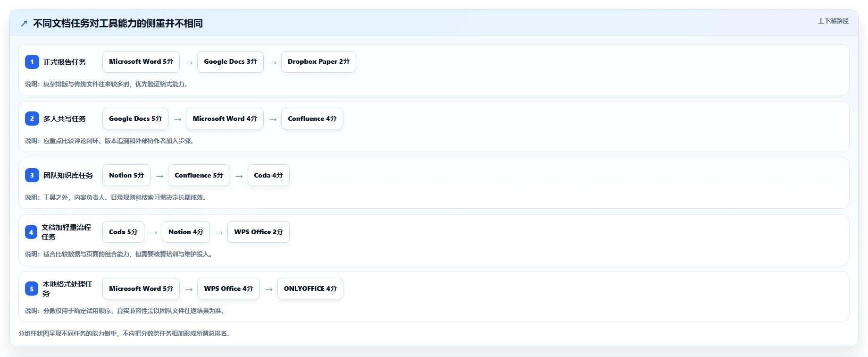Click the arrow icon beside the panel title
The width and height of the screenshot is (868, 357).
point(24,23)
